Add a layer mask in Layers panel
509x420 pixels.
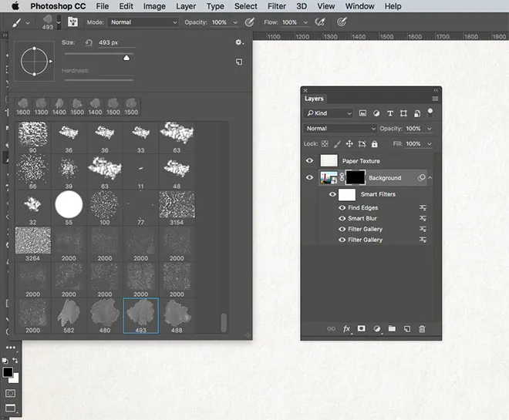pyautogui.click(x=362, y=329)
